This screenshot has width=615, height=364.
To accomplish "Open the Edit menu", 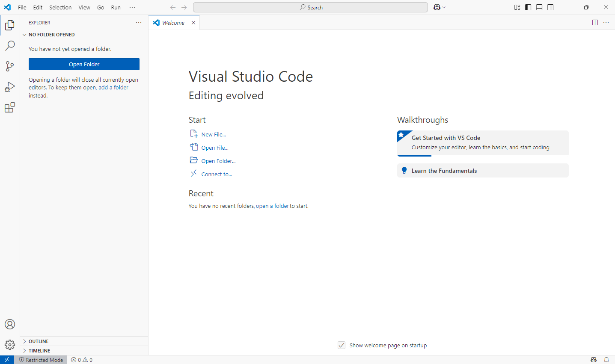I will [x=38, y=7].
